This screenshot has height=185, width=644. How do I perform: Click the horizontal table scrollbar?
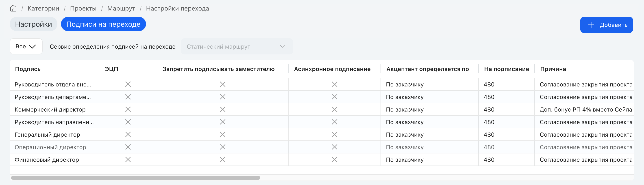[135, 178]
